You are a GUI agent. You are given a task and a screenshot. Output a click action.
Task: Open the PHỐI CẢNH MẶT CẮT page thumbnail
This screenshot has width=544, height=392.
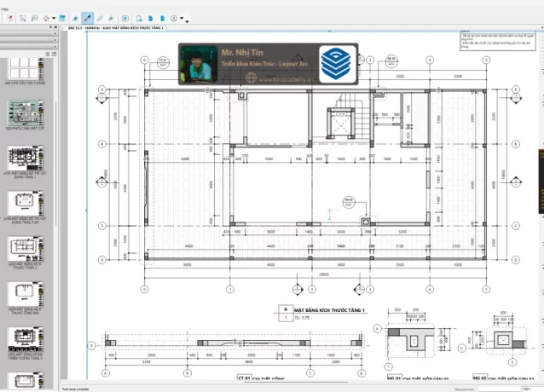coord(25,112)
